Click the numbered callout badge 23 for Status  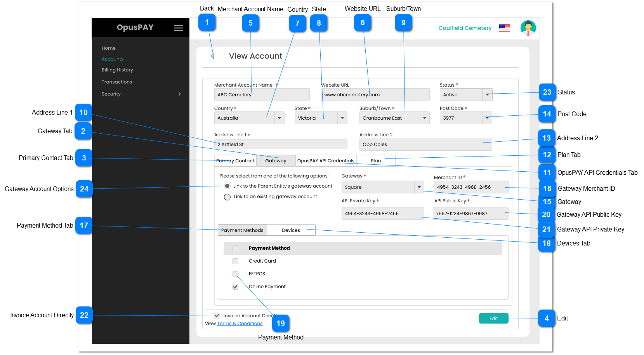(x=547, y=92)
